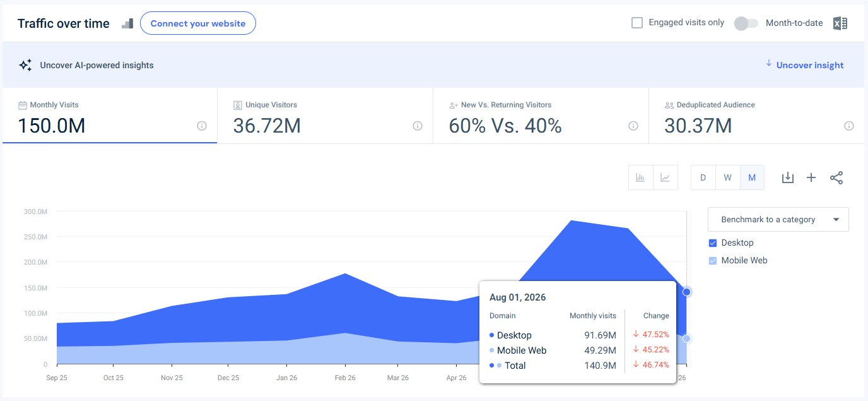This screenshot has width=868, height=401.
Task: Switch to bar chart view
Action: [x=640, y=177]
